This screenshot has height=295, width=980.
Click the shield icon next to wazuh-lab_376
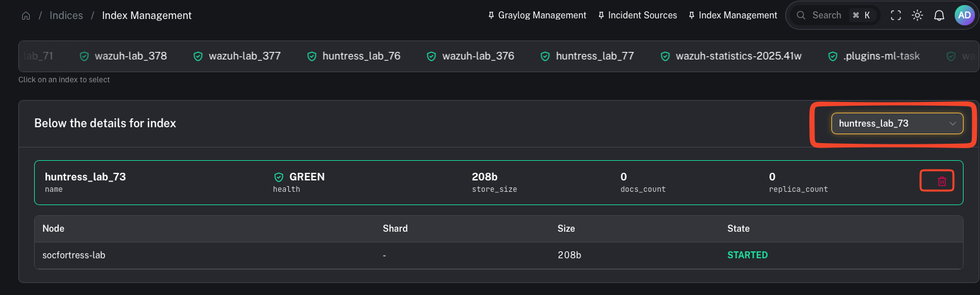click(x=431, y=56)
